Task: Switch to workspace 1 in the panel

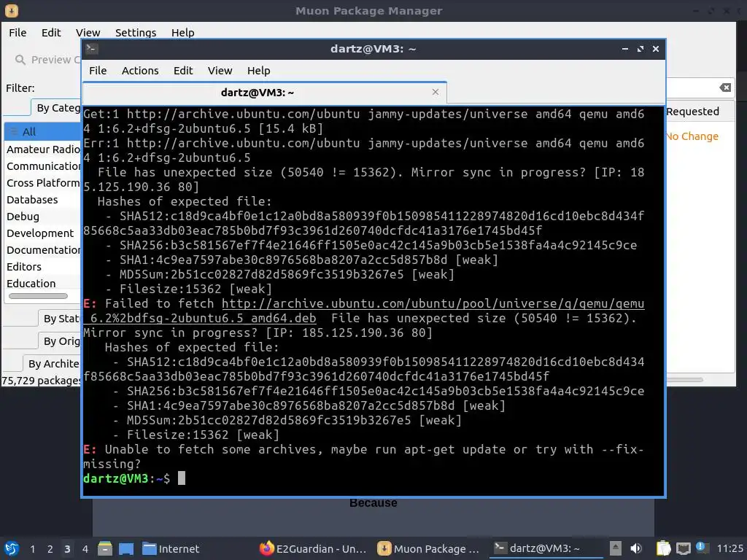Action: pyautogui.click(x=32, y=549)
